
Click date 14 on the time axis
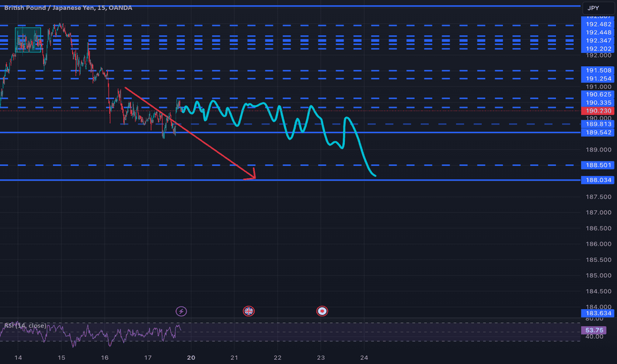tap(18, 357)
